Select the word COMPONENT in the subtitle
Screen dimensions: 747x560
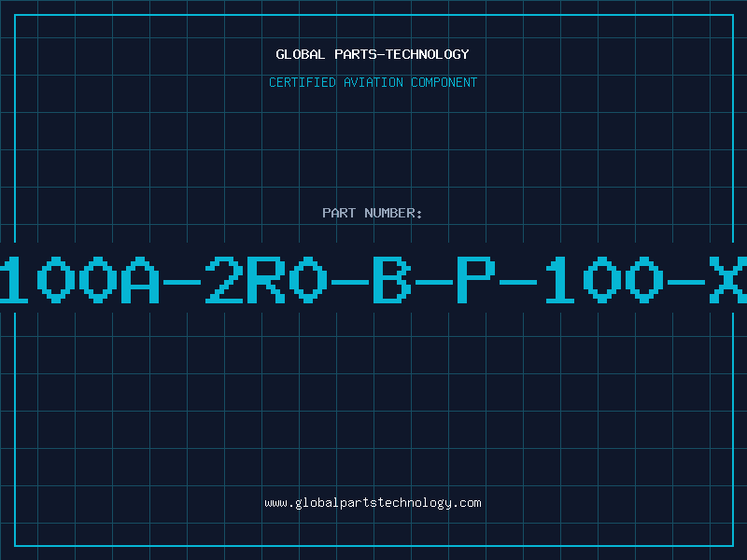pyautogui.click(x=444, y=82)
